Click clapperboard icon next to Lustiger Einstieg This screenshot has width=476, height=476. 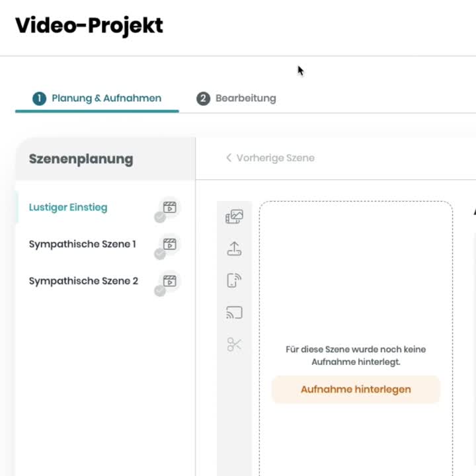(x=170, y=207)
